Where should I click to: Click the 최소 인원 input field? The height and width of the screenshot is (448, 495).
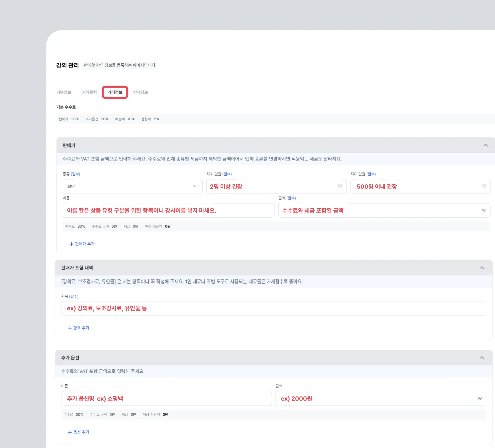(276, 186)
